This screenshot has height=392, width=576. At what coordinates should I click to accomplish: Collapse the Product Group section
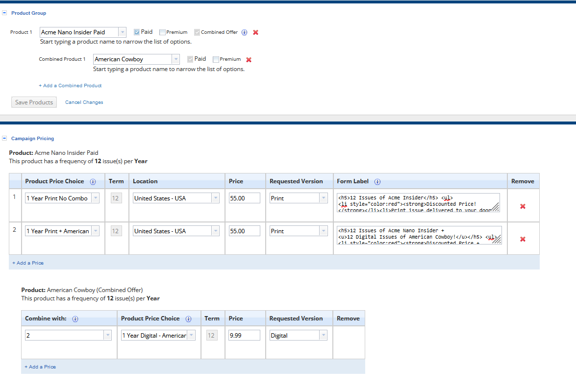(4, 13)
